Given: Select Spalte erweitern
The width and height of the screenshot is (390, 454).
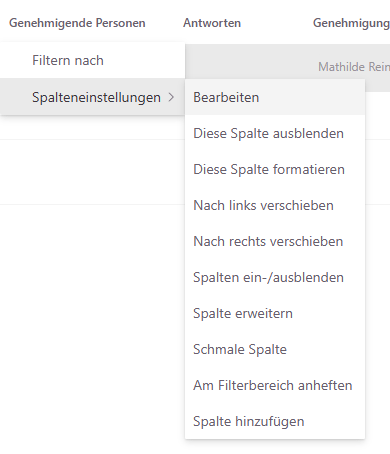Looking at the screenshot, I should (275, 313).
